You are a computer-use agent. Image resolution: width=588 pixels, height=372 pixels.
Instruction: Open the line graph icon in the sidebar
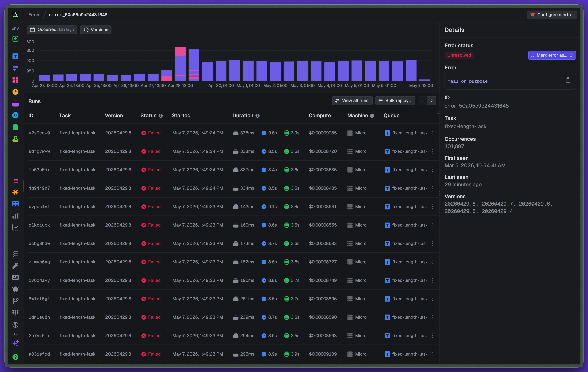coord(15,228)
